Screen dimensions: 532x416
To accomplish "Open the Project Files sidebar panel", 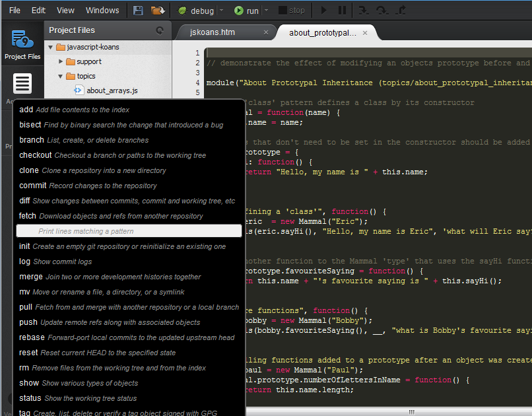I will [22, 43].
